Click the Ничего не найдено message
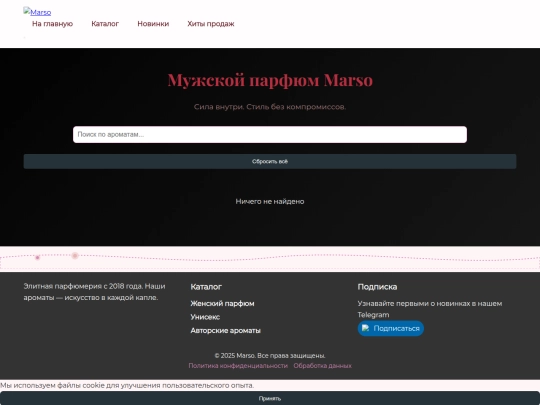Image resolution: width=540 pixels, height=405 pixels. pos(270,201)
